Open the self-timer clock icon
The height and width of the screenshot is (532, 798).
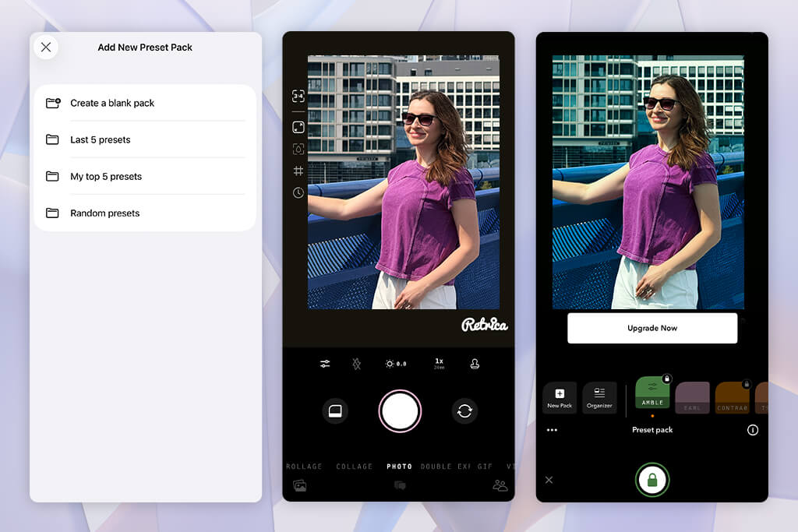pyautogui.click(x=298, y=192)
